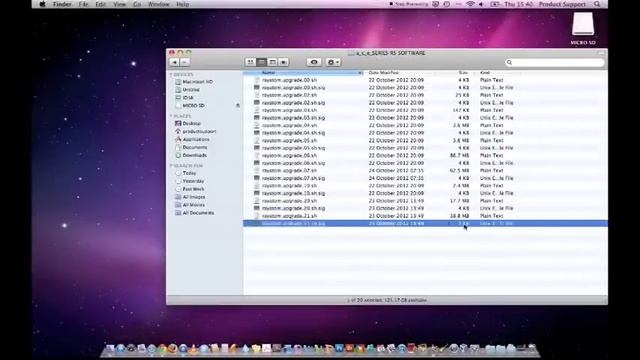Screen dimensions: 640x360
Task: Open the volume control in menu bar
Action: click(482, 4)
